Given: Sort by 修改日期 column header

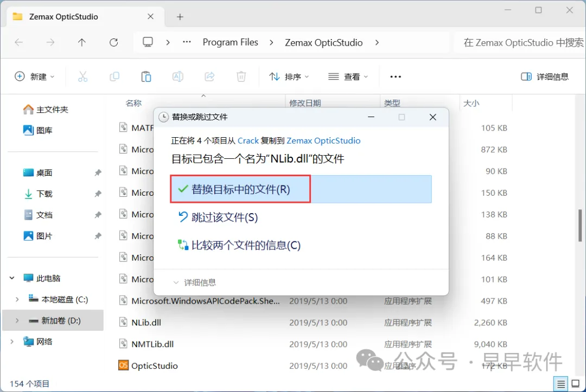Looking at the screenshot, I should (x=305, y=103).
